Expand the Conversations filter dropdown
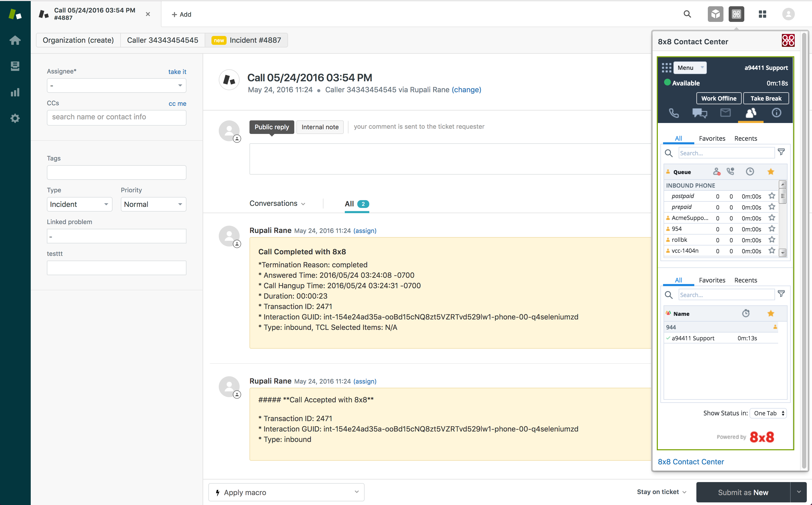 click(x=277, y=204)
